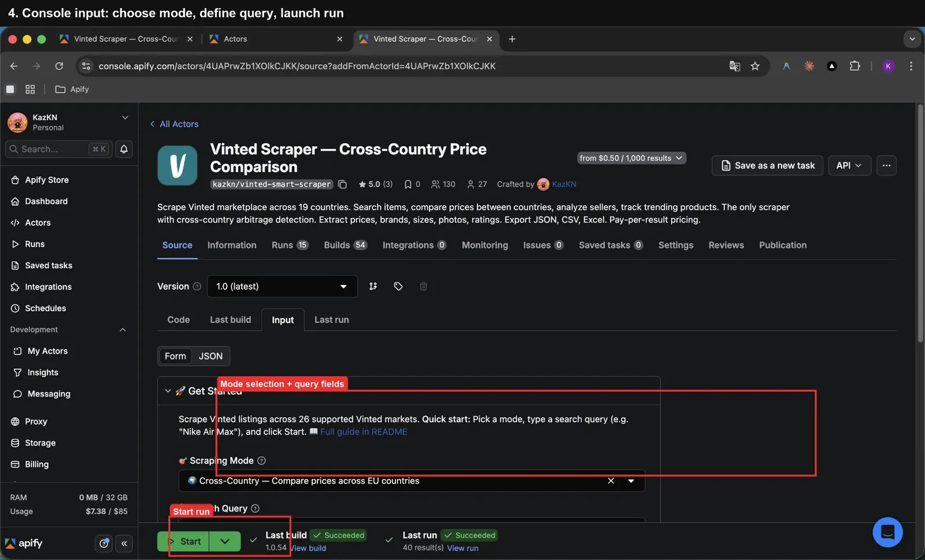Screen dimensions: 925x560
Task: Click the Scraping Mode help icon
Action: [x=261, y=461]
